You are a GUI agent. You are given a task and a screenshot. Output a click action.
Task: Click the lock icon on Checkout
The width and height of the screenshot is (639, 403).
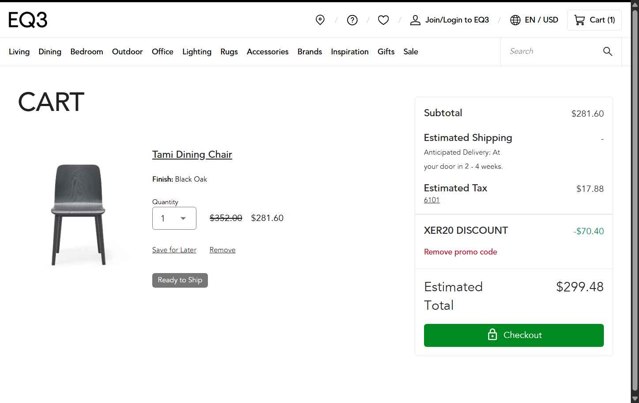point(492,335)
